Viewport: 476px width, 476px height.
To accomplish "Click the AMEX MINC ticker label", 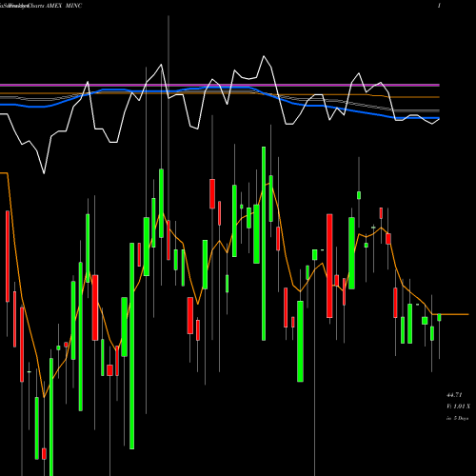I will [64, 6].
